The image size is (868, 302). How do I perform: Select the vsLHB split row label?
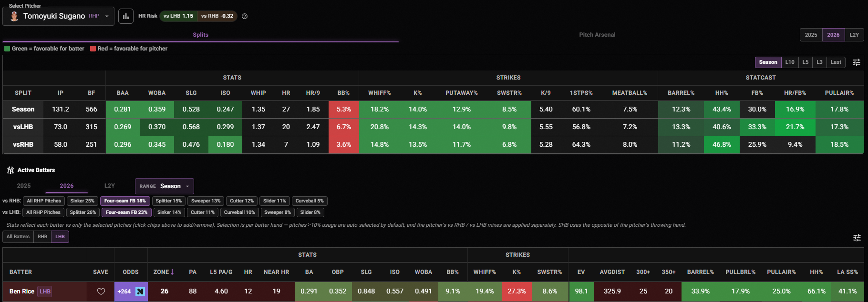click(x=23, y=127)
